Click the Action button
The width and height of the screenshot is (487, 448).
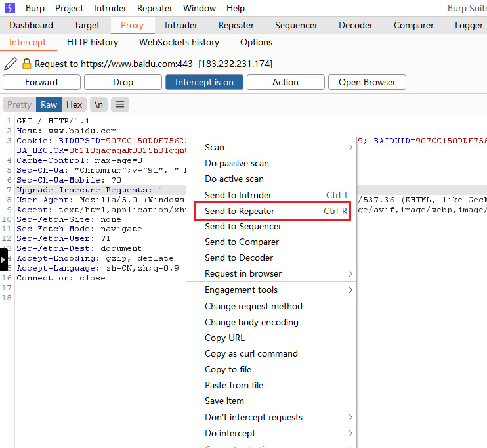pyautogui.click(x=286, y=82)
